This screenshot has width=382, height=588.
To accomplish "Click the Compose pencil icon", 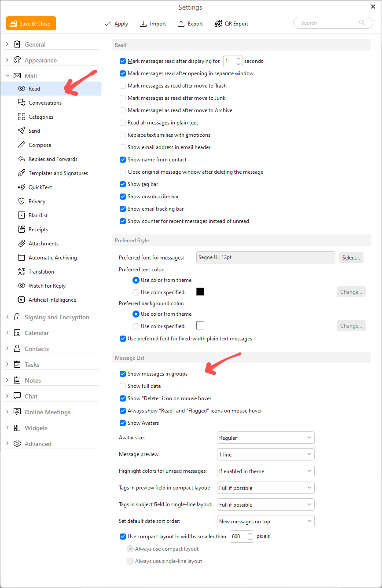I will click(x=21, y=145).
